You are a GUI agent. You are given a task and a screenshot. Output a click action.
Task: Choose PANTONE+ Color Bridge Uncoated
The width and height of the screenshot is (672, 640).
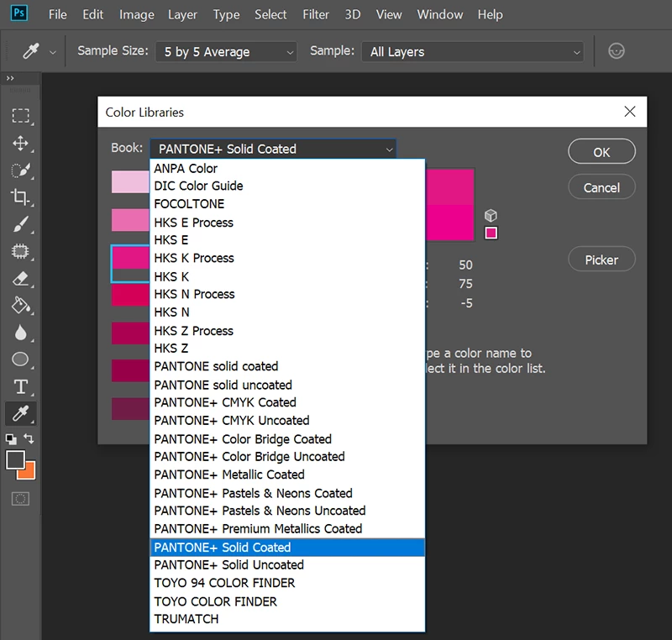pyautogui.click(x=287, y=457)
